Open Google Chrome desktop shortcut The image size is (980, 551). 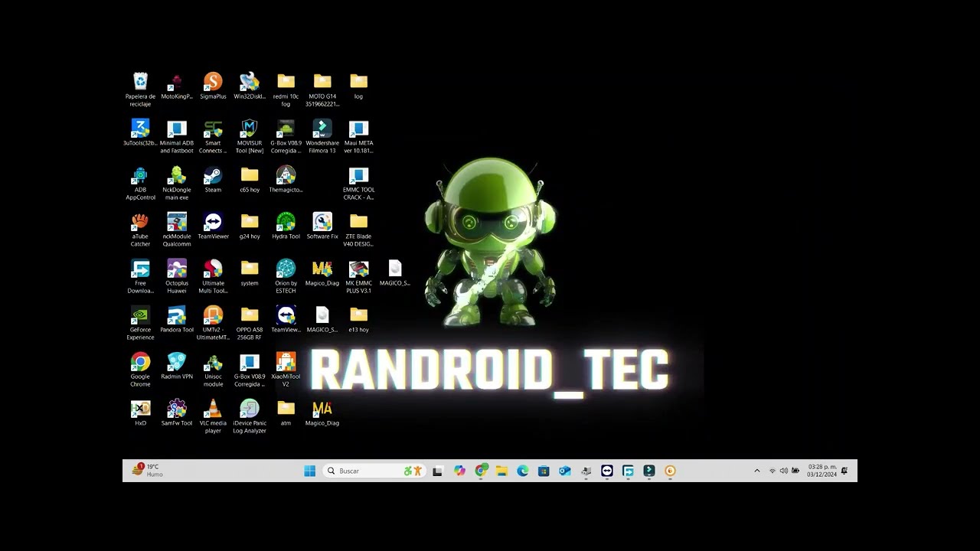coord(140,370)
